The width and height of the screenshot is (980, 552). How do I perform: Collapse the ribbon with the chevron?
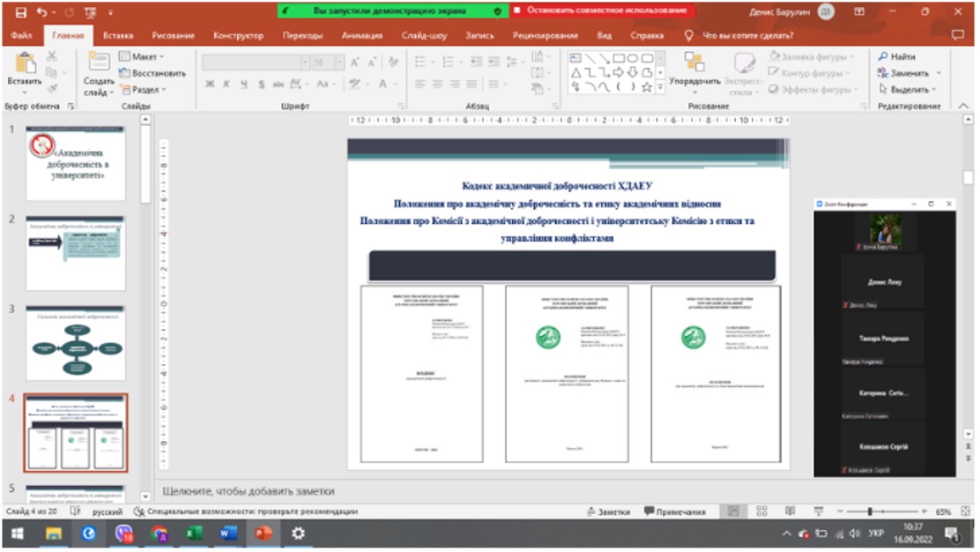click(963, 106)
